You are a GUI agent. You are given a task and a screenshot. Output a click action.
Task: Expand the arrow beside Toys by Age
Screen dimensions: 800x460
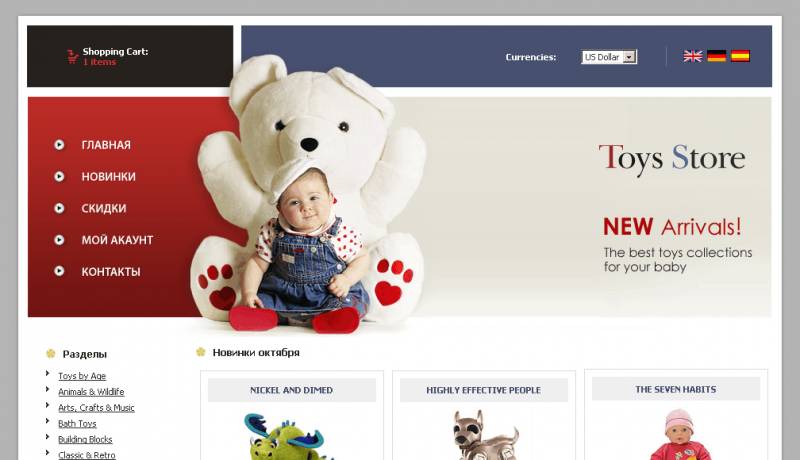click(x=47, y=374)
